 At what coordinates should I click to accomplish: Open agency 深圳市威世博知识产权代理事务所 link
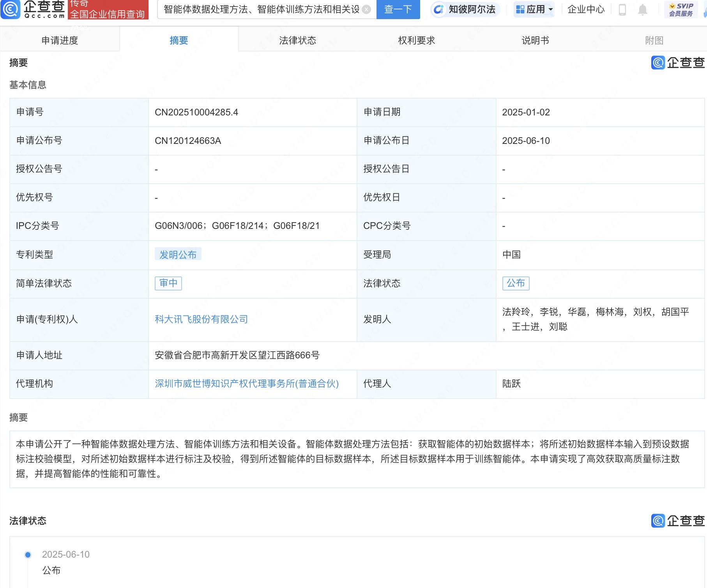247,384
